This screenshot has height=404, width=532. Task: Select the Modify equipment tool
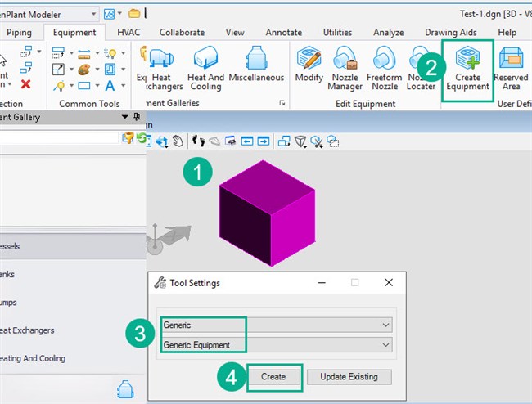309,65
